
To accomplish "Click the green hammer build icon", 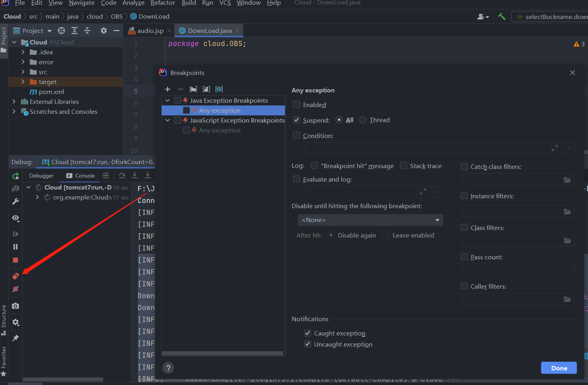I will click(x=502, y=17).
